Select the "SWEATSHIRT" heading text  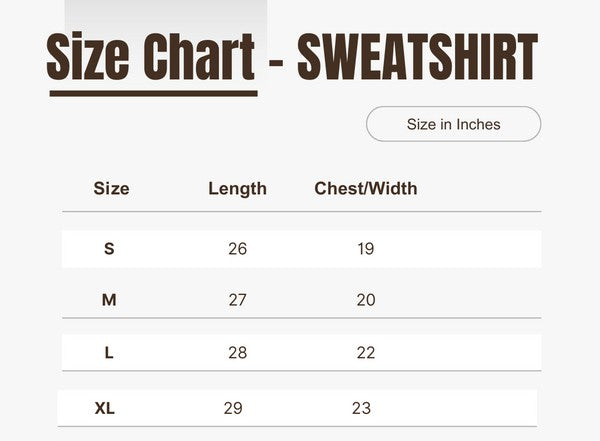[417, 58]
